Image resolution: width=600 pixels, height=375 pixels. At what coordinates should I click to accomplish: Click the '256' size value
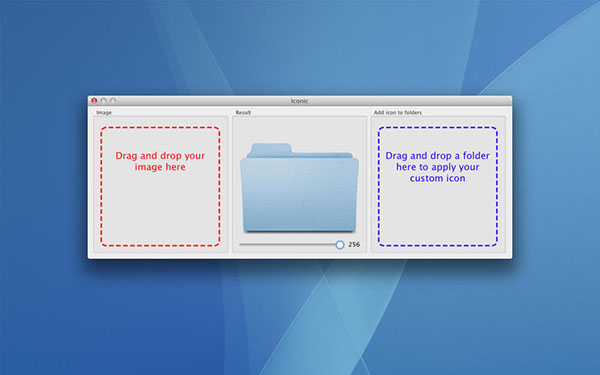(354, 245)
